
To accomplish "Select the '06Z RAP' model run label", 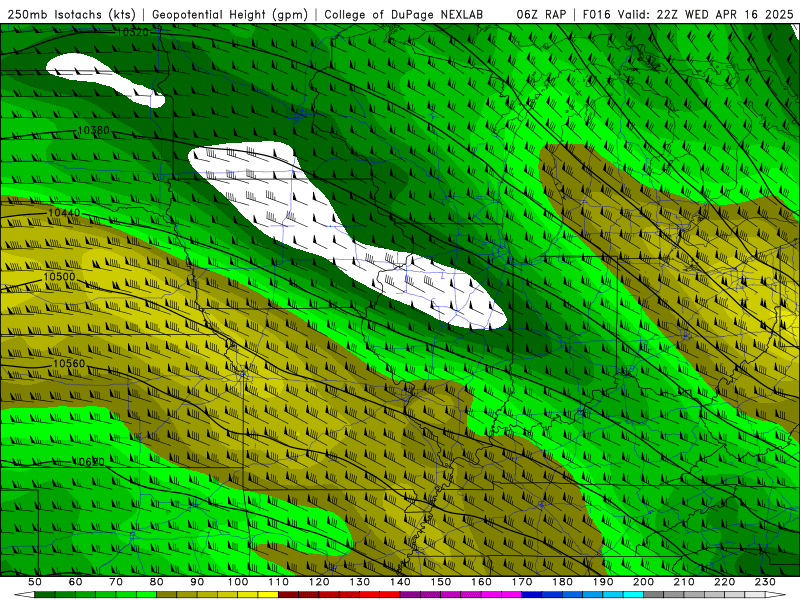I will coord(541,15).
